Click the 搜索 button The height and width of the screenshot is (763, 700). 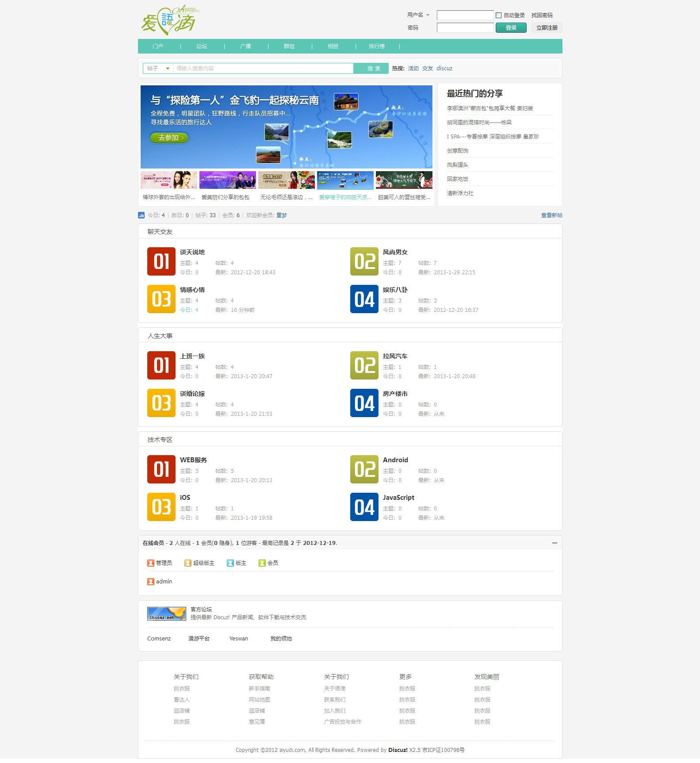371,69
